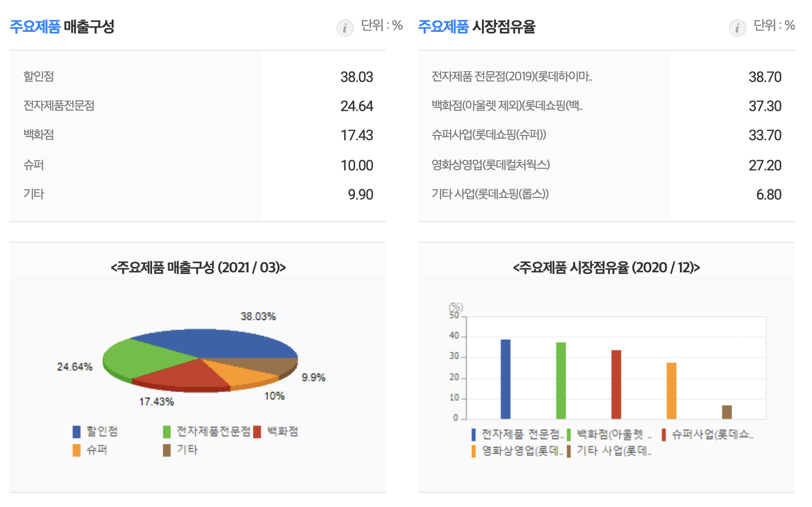The height and width of the screenshot is (507, 812).
Task: Click the green 백화점 bar in bar chart
Action: pos(561,381)
